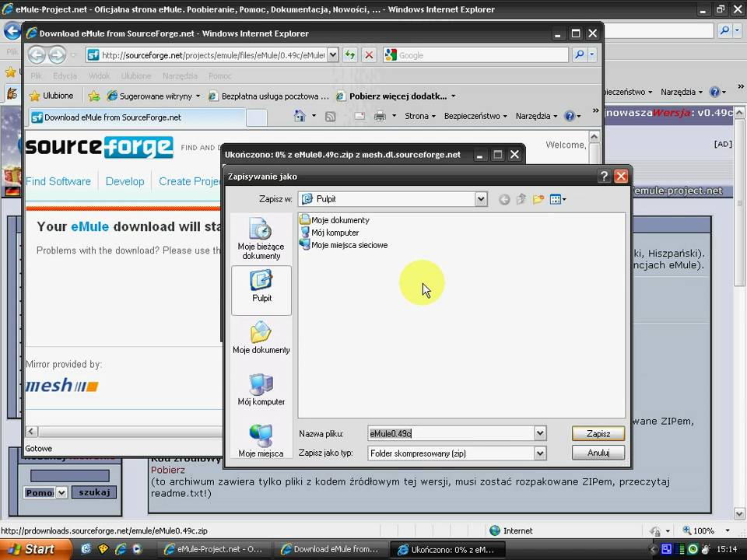Open Widok menu

99,75
